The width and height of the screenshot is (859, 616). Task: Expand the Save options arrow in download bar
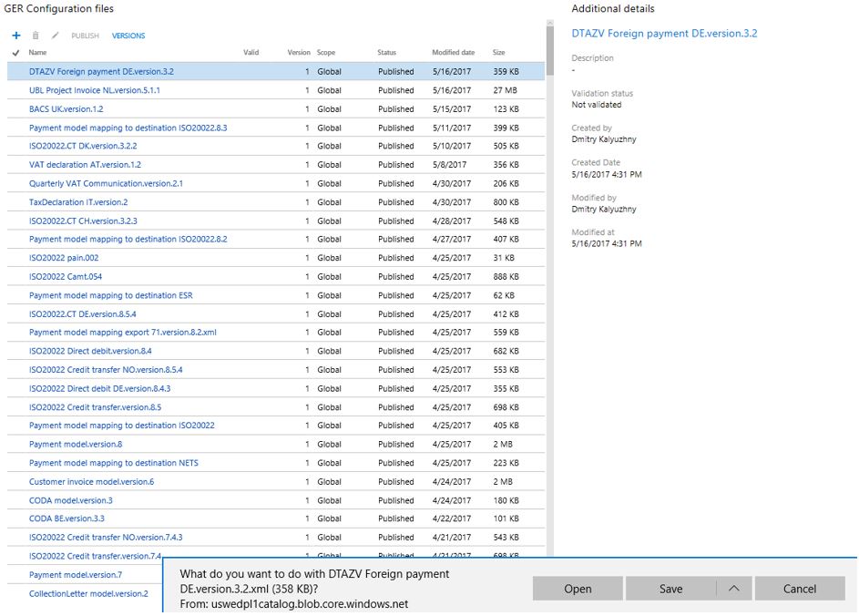733,589
